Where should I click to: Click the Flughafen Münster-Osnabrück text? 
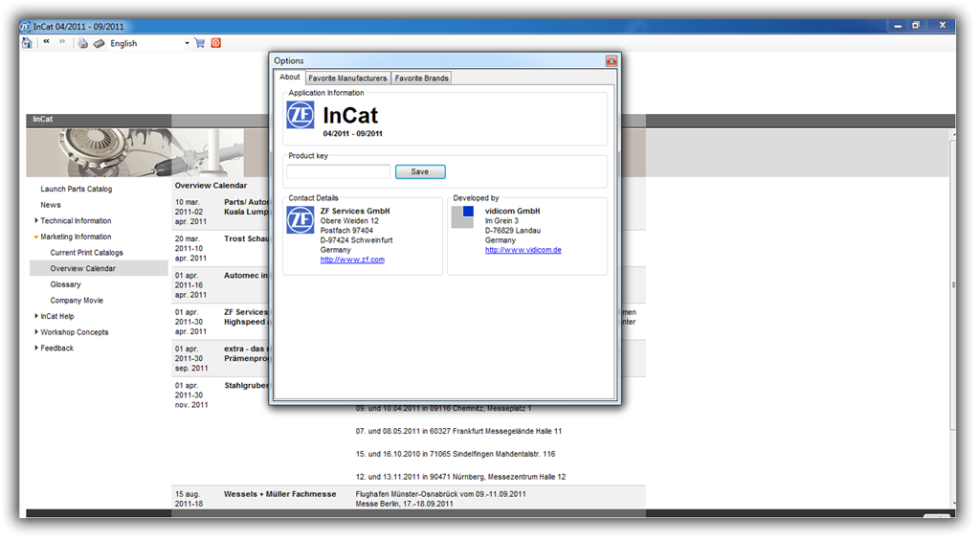pyautogui.click(x=440, y=494)
